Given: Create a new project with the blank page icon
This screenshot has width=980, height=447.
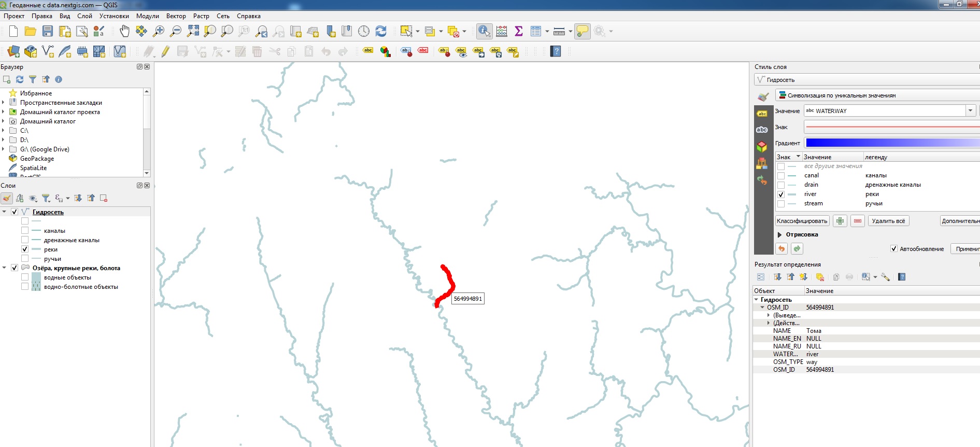Looking at the screenshot, I should [x=13, y=32].
